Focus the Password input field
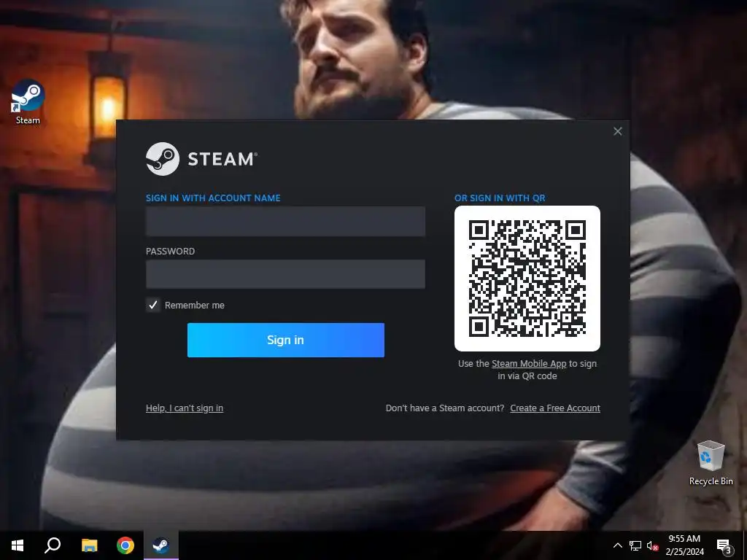 (285, 274)
